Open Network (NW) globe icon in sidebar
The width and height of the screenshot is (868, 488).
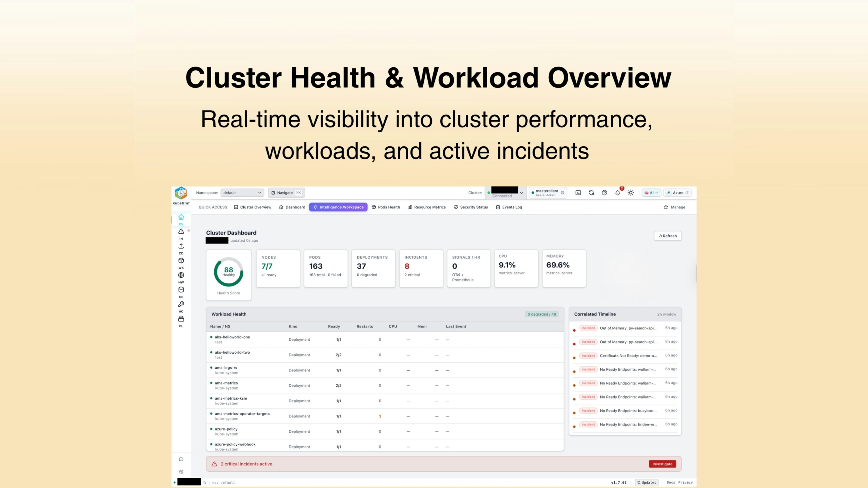pos(181,275)
